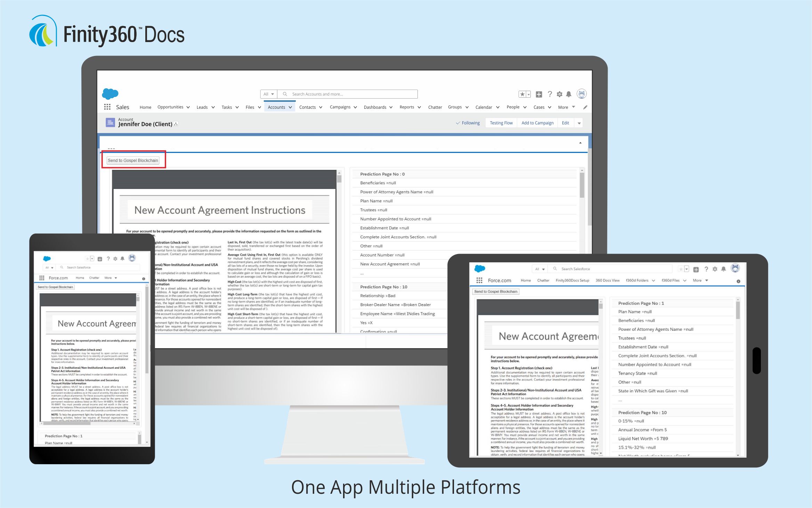Click Send to Gospel Blockchain on phone
812x508 pixels.
pos(55,287)
